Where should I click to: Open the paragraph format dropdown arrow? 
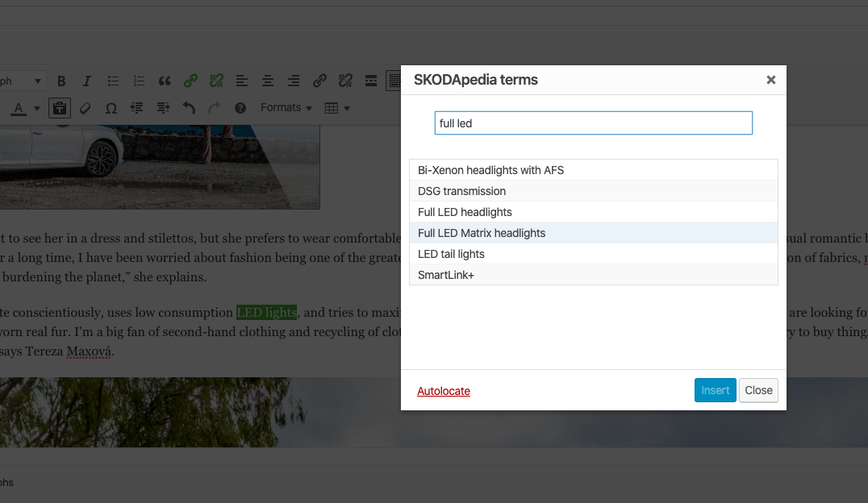(38, 81)
